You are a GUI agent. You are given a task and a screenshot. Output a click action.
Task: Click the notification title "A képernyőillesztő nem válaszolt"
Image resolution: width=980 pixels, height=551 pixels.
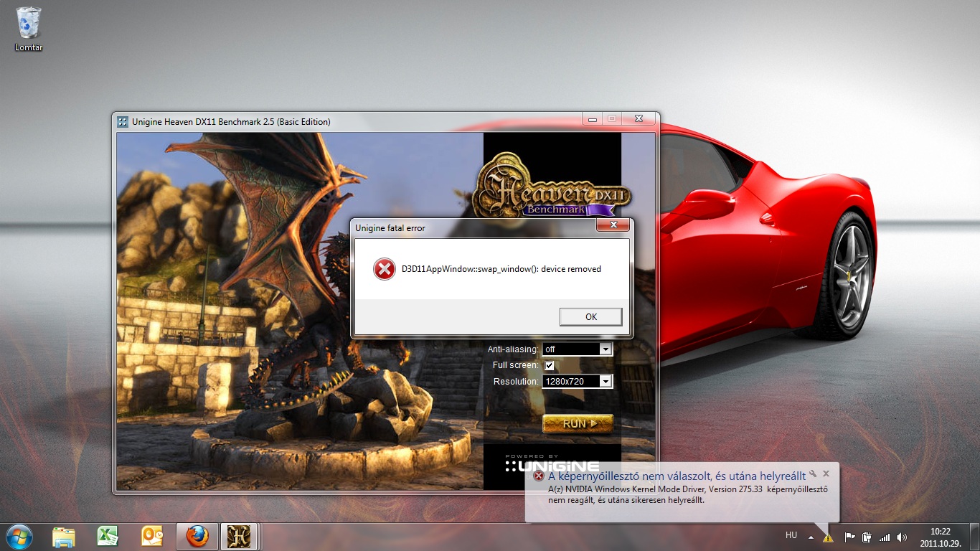click(677, 476)
